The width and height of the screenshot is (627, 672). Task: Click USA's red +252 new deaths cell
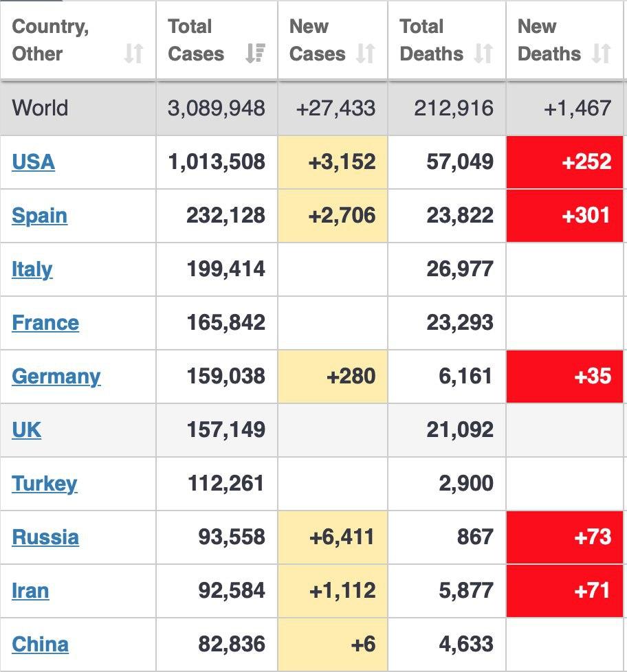coord(564,162)
